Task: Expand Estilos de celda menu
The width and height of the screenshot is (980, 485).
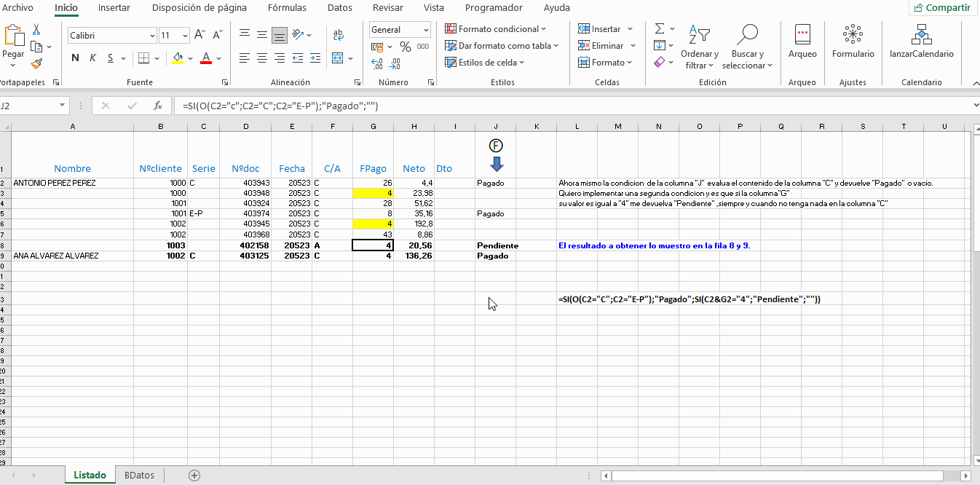Action: (484, 63)
